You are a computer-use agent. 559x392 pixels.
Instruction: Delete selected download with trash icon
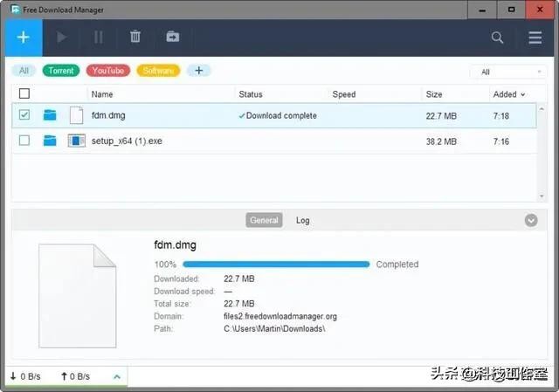pyautogui.click(x=135, y=37)
